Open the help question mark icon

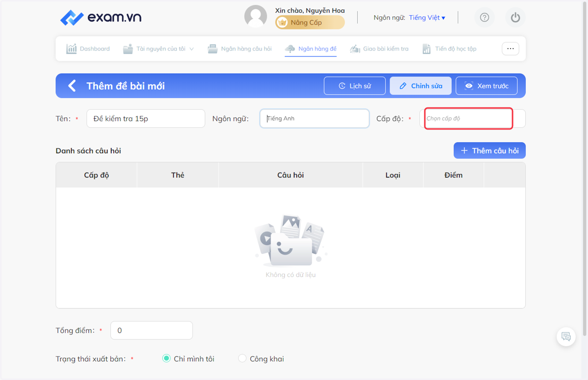(x=485, y=18)
